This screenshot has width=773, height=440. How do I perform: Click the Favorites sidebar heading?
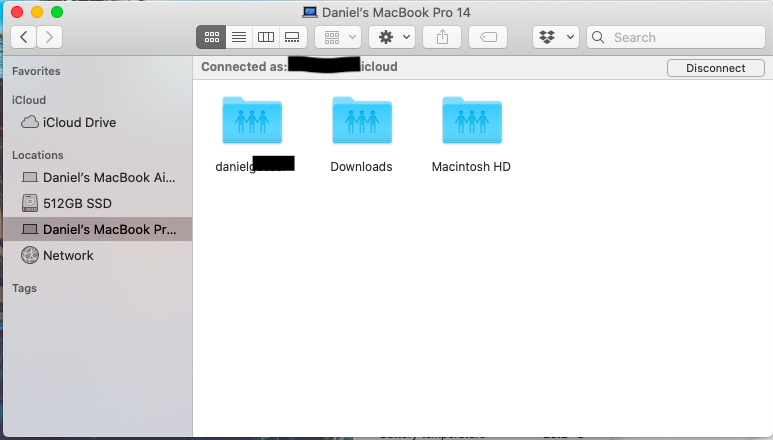(36, 71)
